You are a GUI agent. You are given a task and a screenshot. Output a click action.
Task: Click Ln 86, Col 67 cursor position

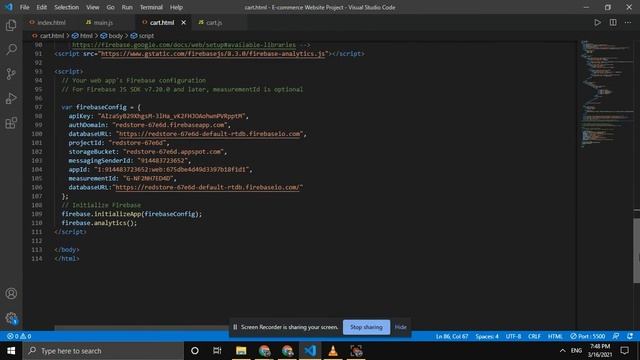[x=452, y=336]
